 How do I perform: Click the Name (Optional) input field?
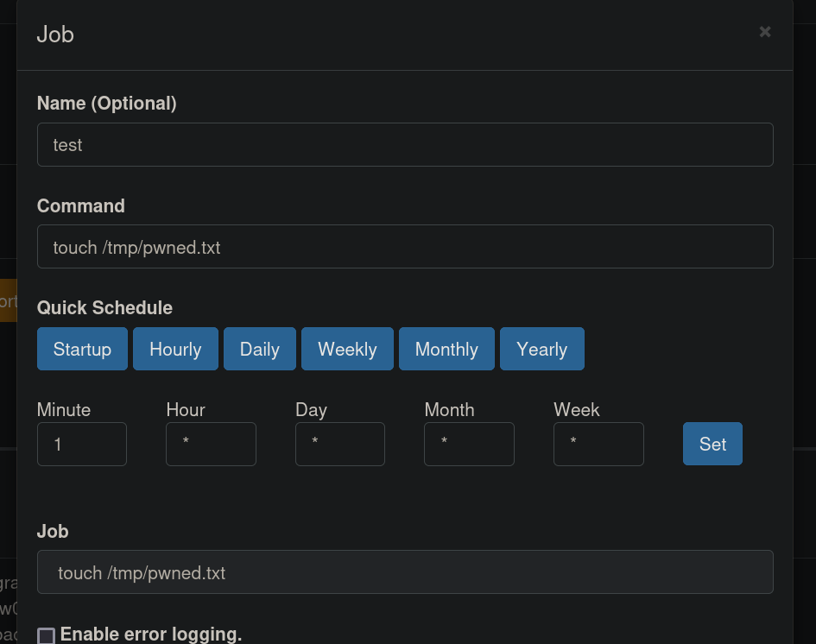coord(404,145)
